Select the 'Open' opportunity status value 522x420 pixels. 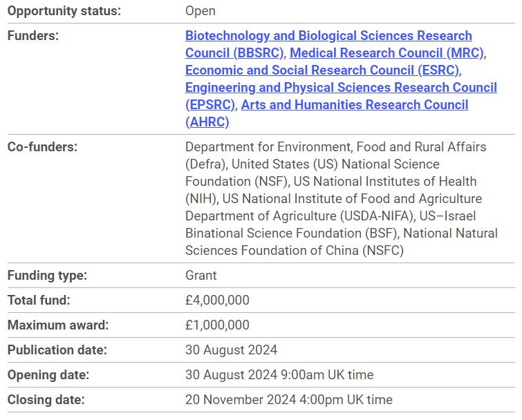point(201,11)
